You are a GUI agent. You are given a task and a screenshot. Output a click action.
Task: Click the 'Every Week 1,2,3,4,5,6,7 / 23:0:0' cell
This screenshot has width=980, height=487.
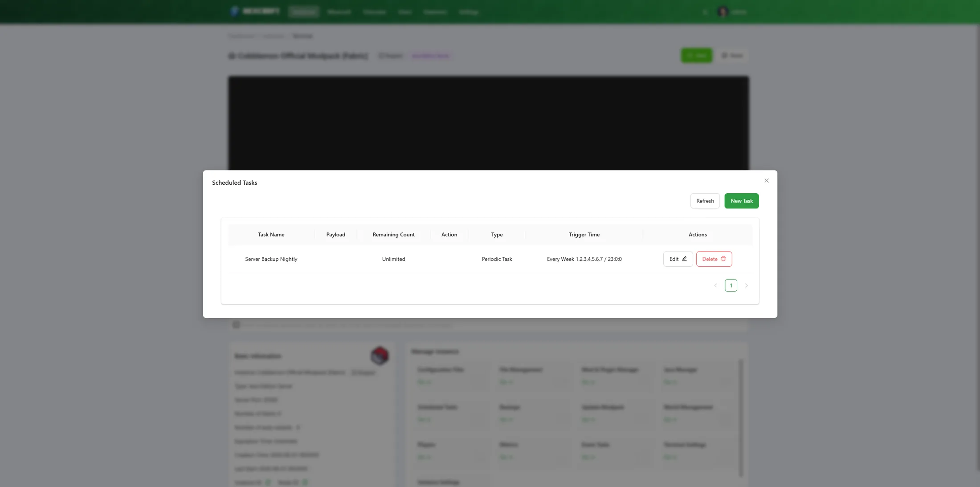point(584,259)
